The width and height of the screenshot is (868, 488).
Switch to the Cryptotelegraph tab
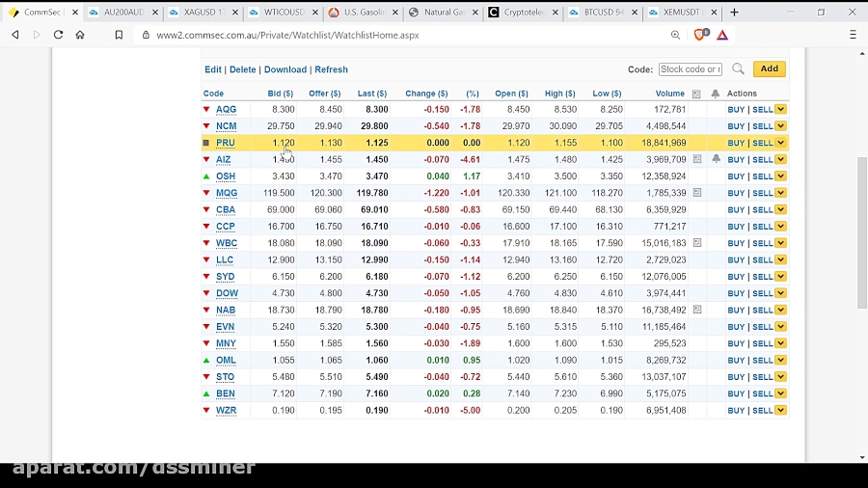click(523, 13)
